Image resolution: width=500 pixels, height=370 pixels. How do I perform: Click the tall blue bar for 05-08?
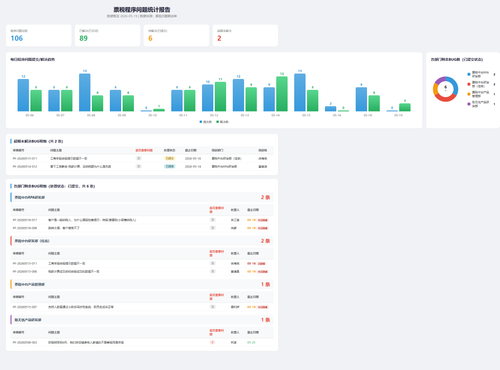coord(85,92)
